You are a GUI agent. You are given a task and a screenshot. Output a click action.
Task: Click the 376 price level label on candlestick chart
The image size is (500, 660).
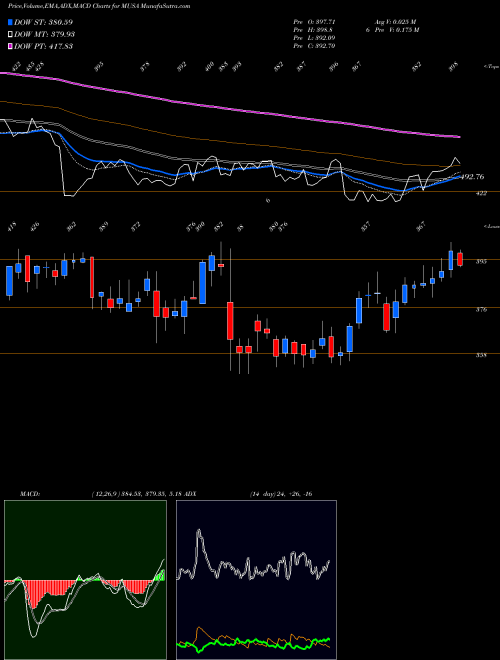coord(481,309)
